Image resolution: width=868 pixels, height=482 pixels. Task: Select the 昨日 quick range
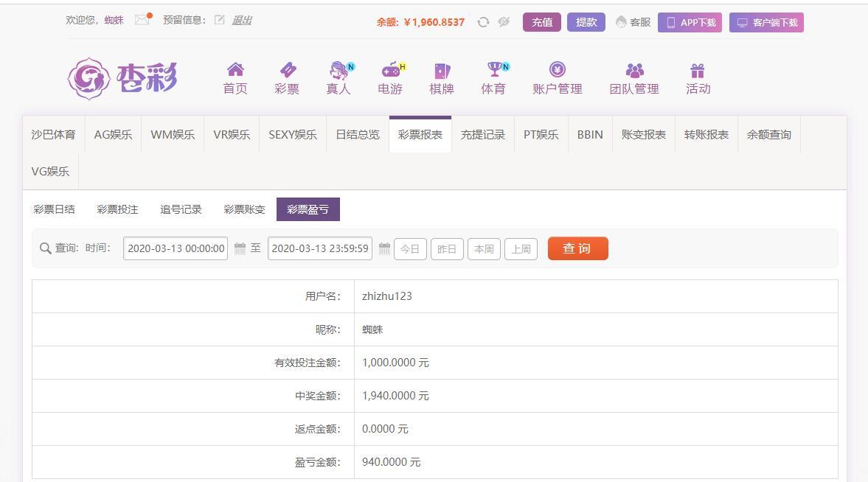[x=447, y=249]
